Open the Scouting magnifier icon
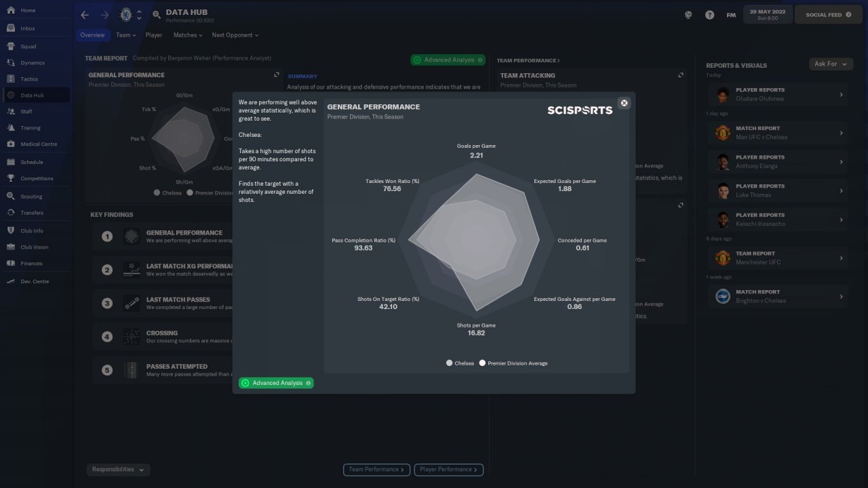868x488 pixels. 11,196
